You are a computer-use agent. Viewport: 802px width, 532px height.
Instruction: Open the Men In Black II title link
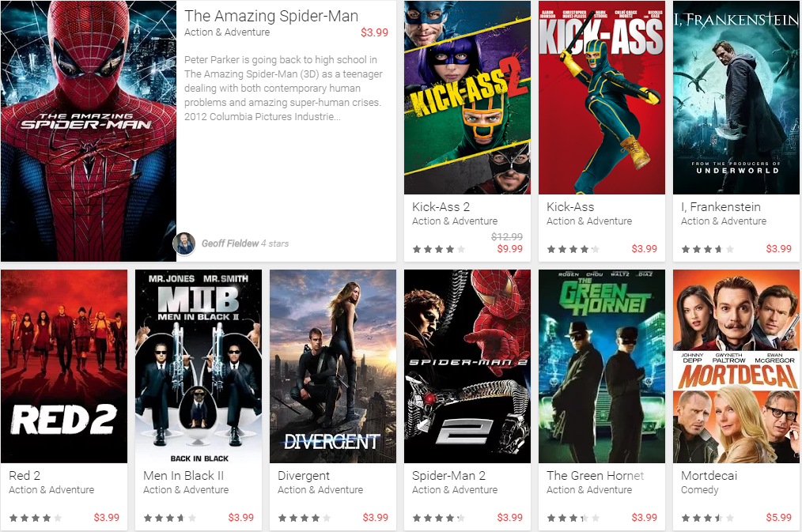(183, 476)
